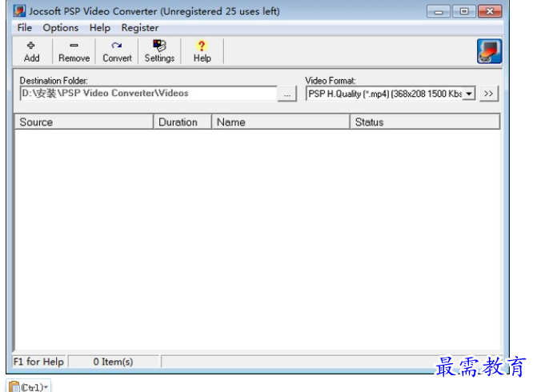
Task: Click the Name column header
Action: 280,122
